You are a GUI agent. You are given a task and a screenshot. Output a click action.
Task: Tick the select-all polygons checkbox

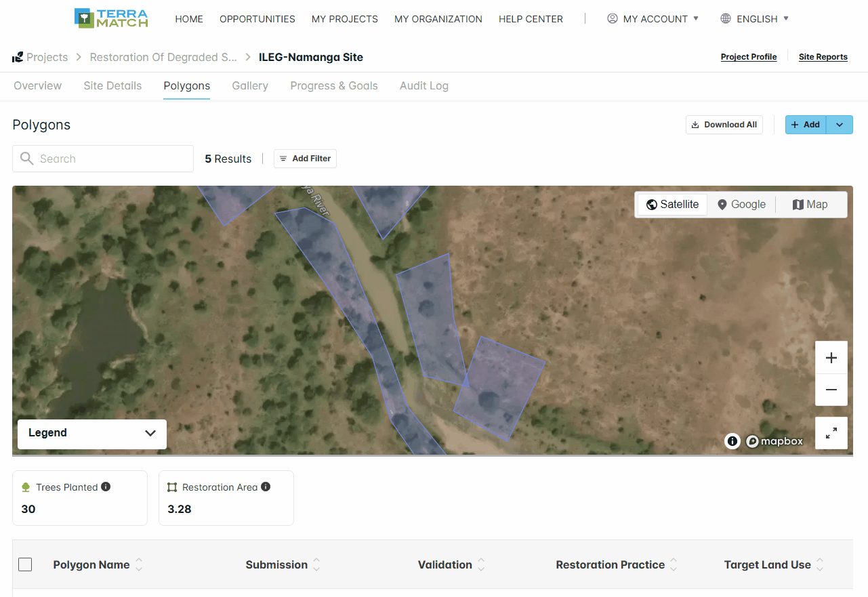[25, 564]
